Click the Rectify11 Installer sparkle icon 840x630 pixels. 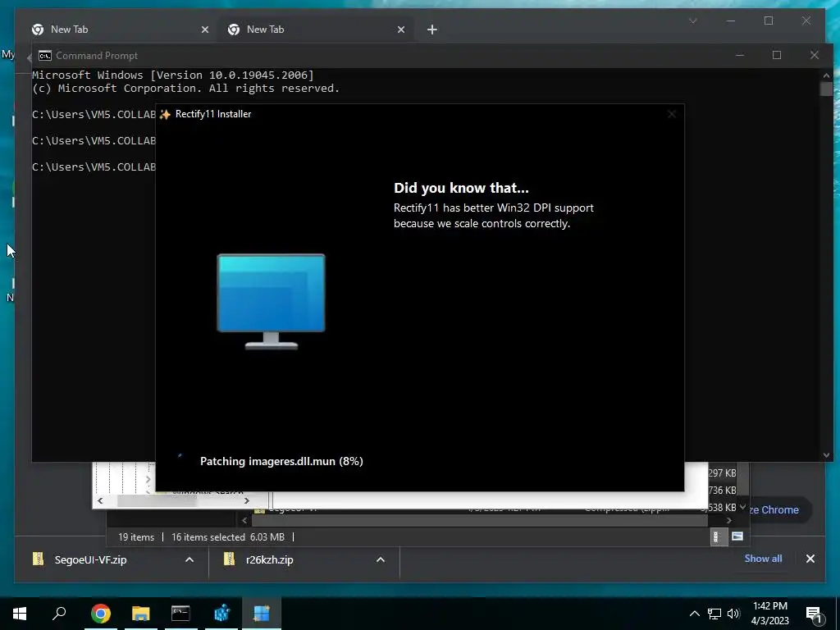165,114
